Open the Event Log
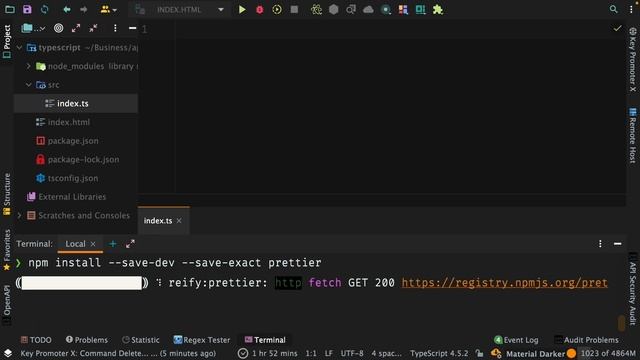This screenshot has height=360, width=640. click(516, 340)
